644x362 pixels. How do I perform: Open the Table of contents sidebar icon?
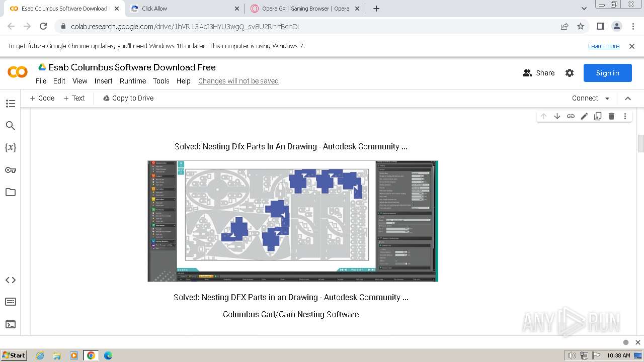tap(11, 104)
